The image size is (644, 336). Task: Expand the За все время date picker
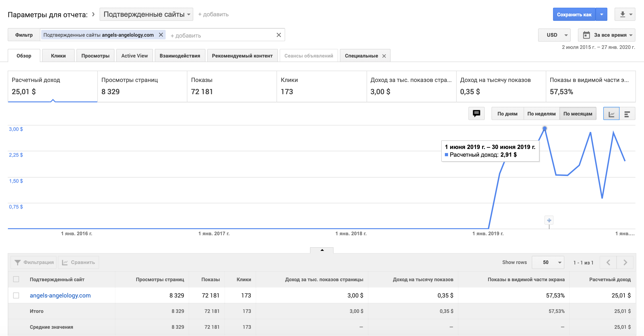click(x=606, y=35)
